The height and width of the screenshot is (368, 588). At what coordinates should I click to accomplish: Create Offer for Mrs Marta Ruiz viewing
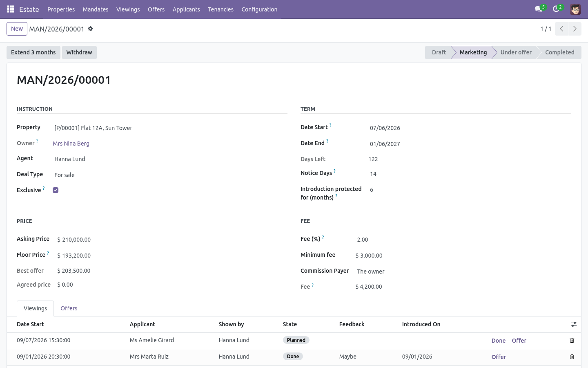click(x=499, y=357)
